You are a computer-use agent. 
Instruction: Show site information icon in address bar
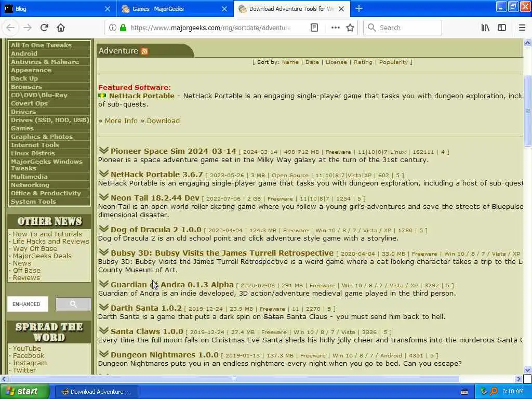(112, 28)
